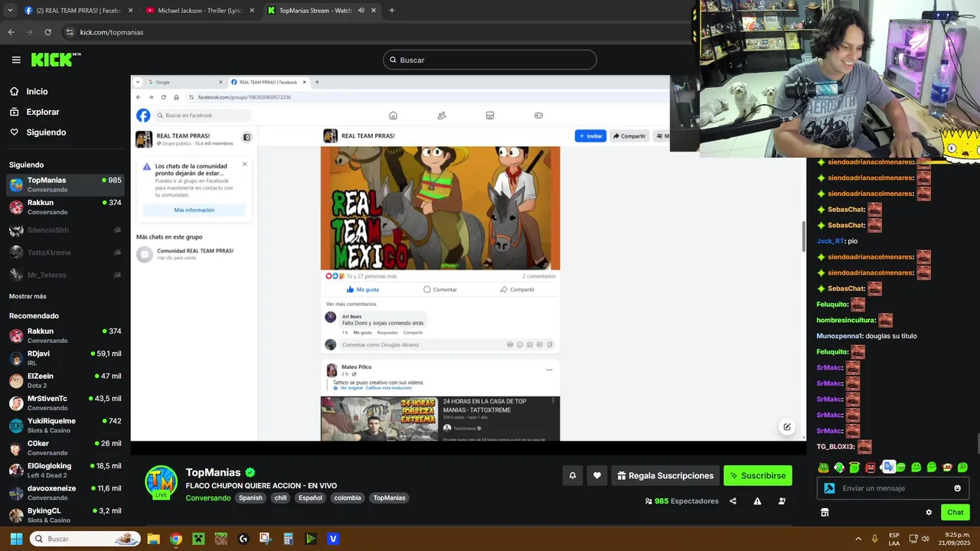The width and height of the screenshot is (980, 551).
Task: Open Calculator from taskbar
Action: [x=288, y=539]
